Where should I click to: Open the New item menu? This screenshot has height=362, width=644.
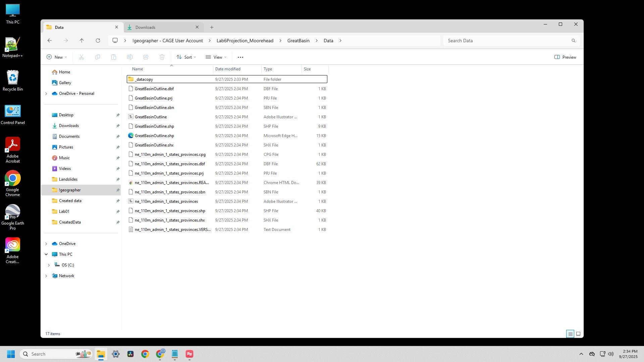(57, 57)
